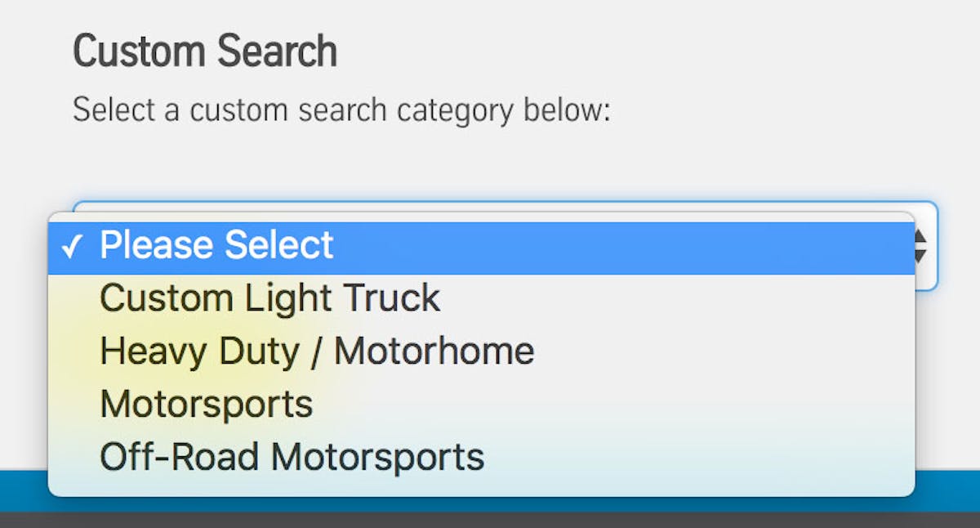Click the category select field's top border
Screen dimensions: 980x528
tap(490, 203)
